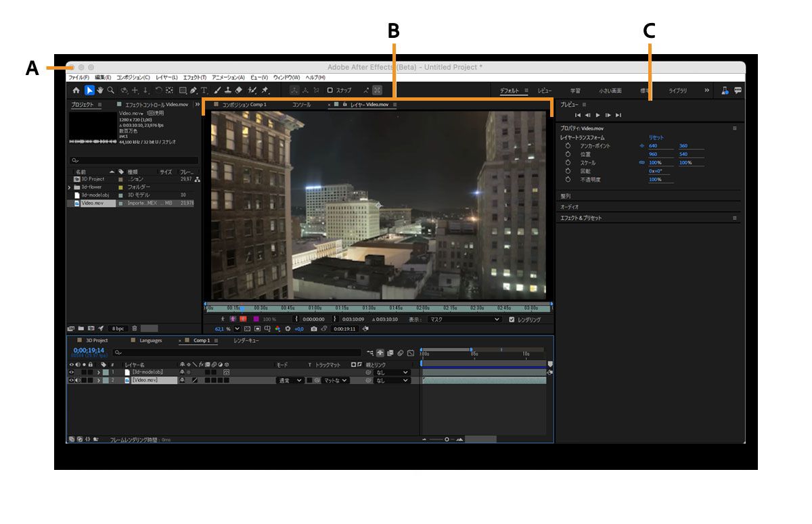Viewport: 812px width, 524px height.
Task: Select the Clone Stamp tool
Action: tap(228, 90)
